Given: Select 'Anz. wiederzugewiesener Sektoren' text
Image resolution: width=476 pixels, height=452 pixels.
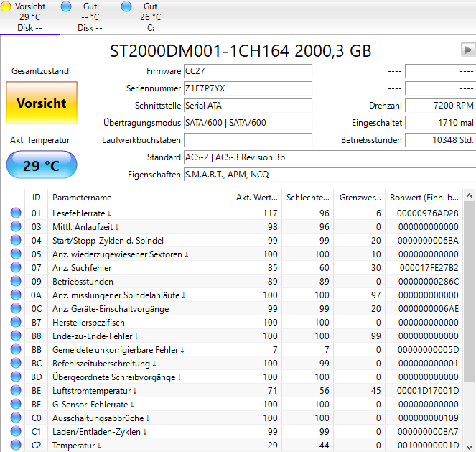Looking at the screenshot, I should click(121, 254).
